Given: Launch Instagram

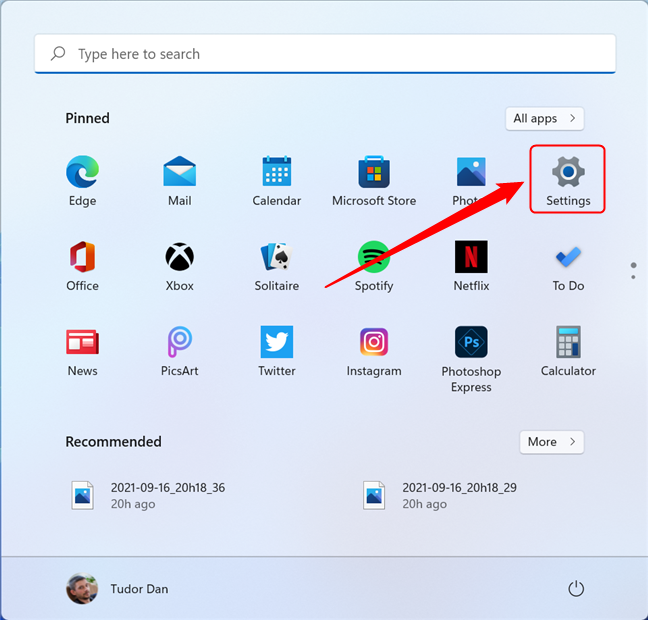Looking at the screenshot, I should pos(374,351).
